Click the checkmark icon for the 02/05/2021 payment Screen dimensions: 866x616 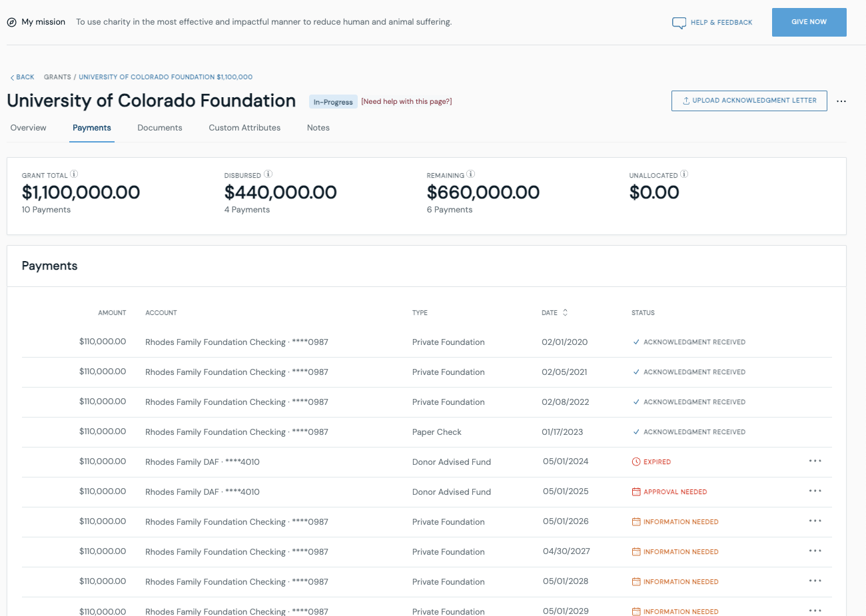[x=636, y=372]
